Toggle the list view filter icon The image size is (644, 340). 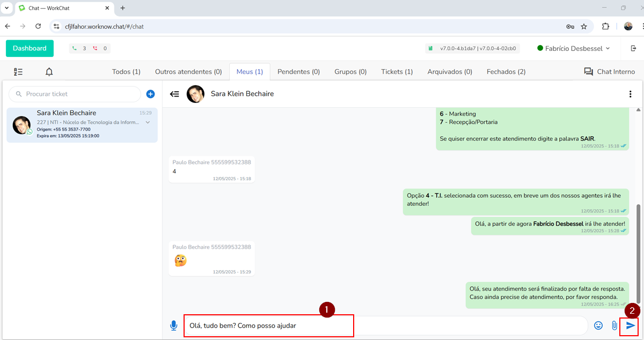(x=18, y=72)
